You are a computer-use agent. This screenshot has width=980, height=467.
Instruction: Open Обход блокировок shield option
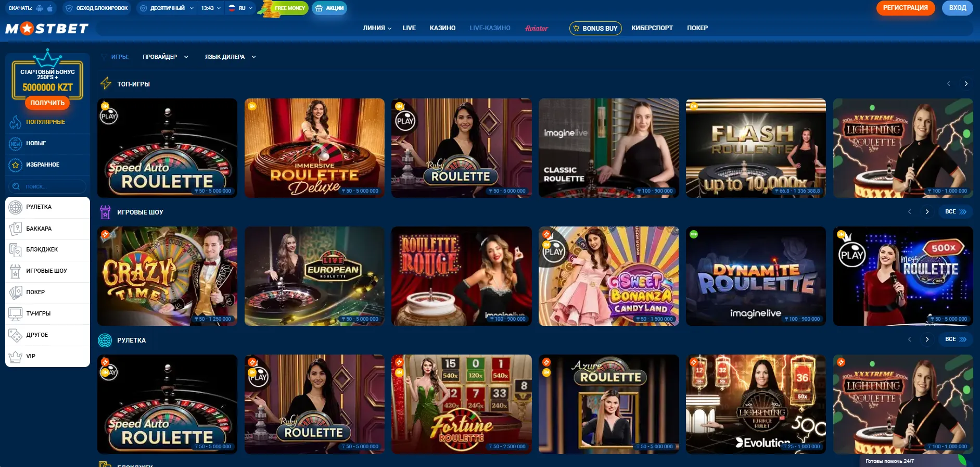tap(97, 8)
